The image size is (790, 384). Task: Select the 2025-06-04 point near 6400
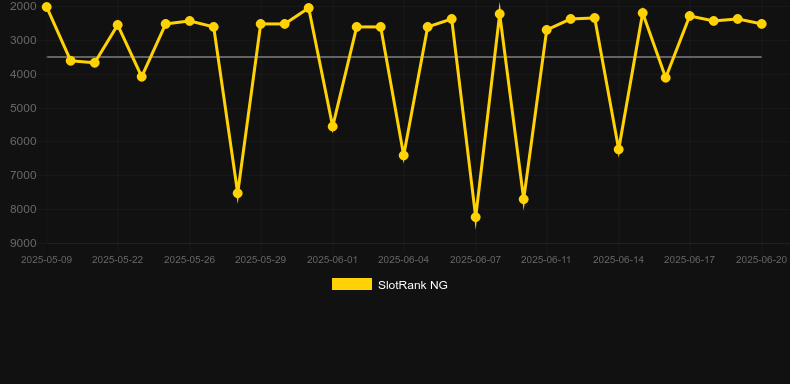coord(404,156)
